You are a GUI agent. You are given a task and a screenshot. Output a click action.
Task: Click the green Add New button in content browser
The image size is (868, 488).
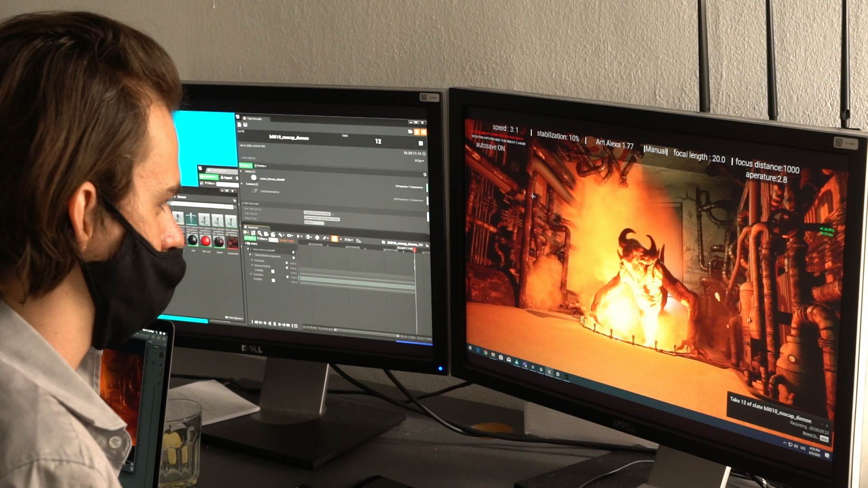pos(209,177)
